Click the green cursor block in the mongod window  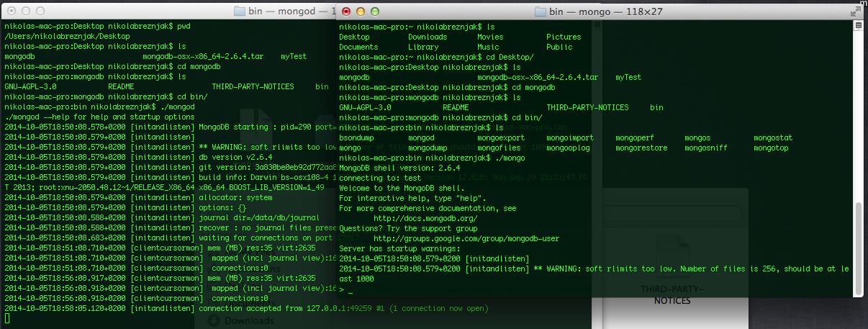[x=7, y=317]
